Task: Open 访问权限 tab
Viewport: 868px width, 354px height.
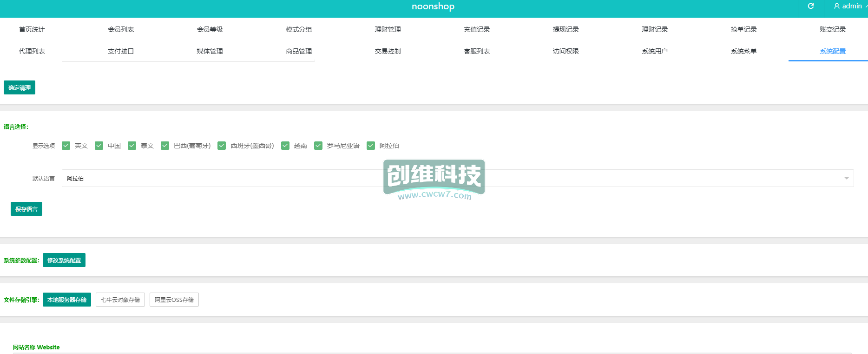Action: [x=566, y=51]
